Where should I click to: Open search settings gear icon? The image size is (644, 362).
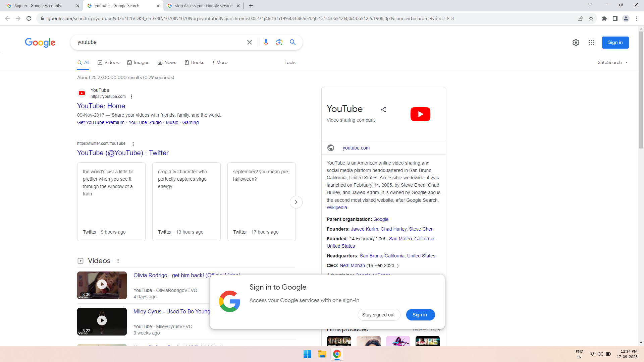[x=576, y=43]
